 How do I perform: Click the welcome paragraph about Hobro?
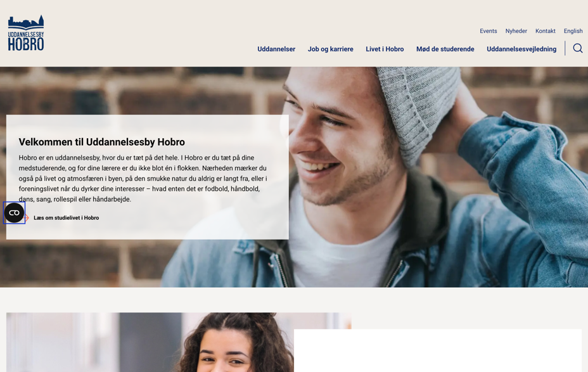coord(143,179)
